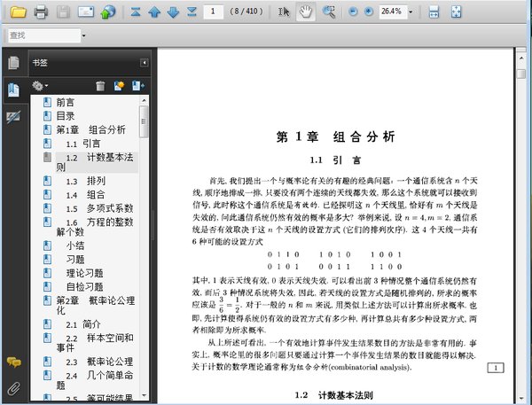Zoom out with the minus button

pyautogui.click(x=353, y=12)
